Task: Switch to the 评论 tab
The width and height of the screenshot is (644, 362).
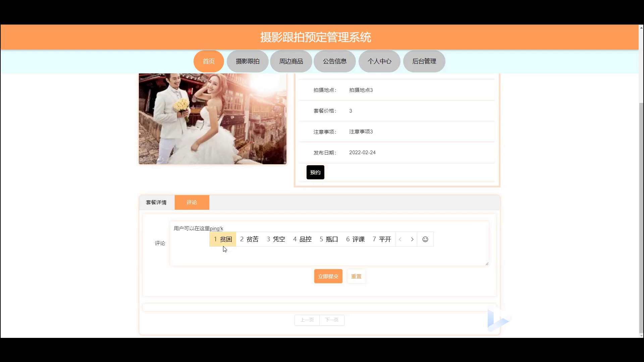Action: click(192, 202)
